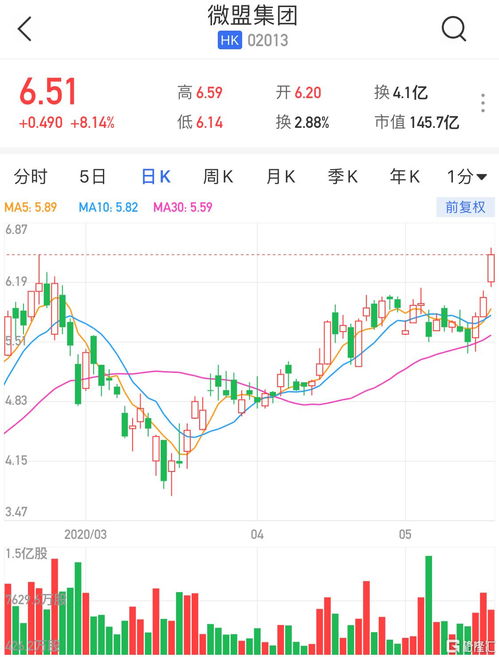Click the 3.47 price axis label
The width and height of the screenshot is (499, 657).
click(16, 512)
